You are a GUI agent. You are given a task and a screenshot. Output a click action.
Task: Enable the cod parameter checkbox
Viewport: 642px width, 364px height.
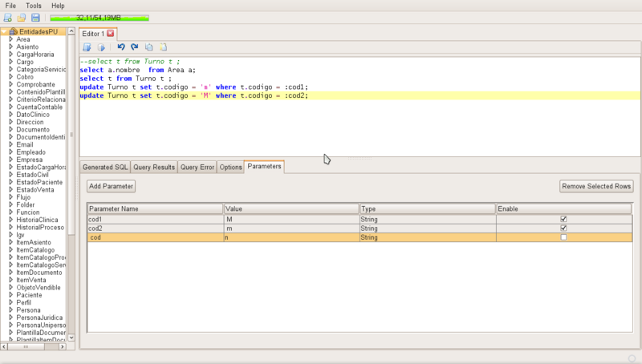pos(563,237)
